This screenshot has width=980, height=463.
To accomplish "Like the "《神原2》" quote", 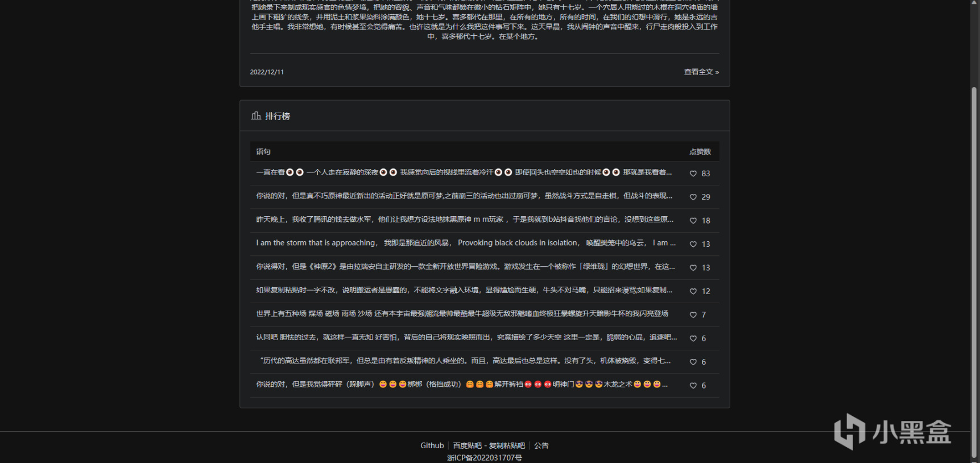I will pyautogui.click(x=693, y=268).
